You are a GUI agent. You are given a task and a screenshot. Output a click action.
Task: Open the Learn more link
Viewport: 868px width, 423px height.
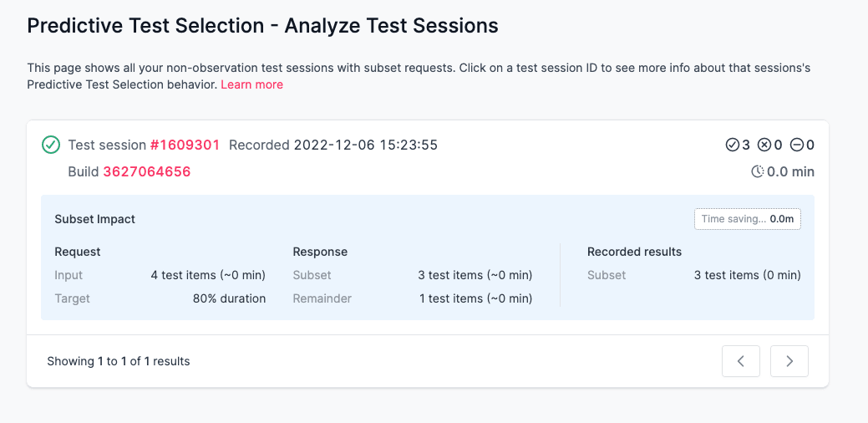[251, 84]
